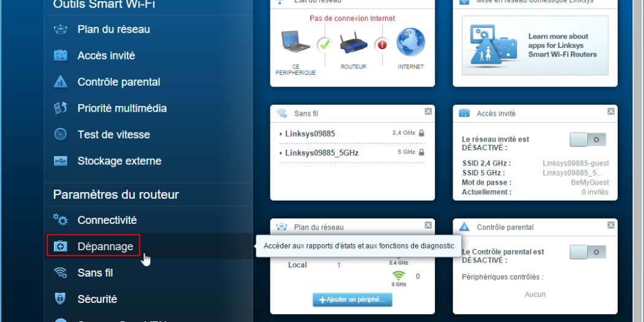Close the Plan du réseau widget
644x322 pixels.
tap(428, 226)
